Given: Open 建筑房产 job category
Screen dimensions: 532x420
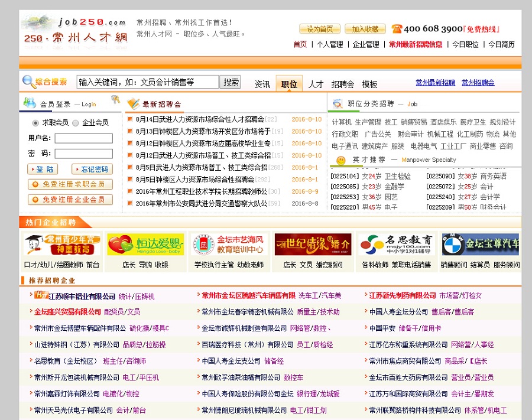Looking at the screenshot, I should [x=375, y=146].
